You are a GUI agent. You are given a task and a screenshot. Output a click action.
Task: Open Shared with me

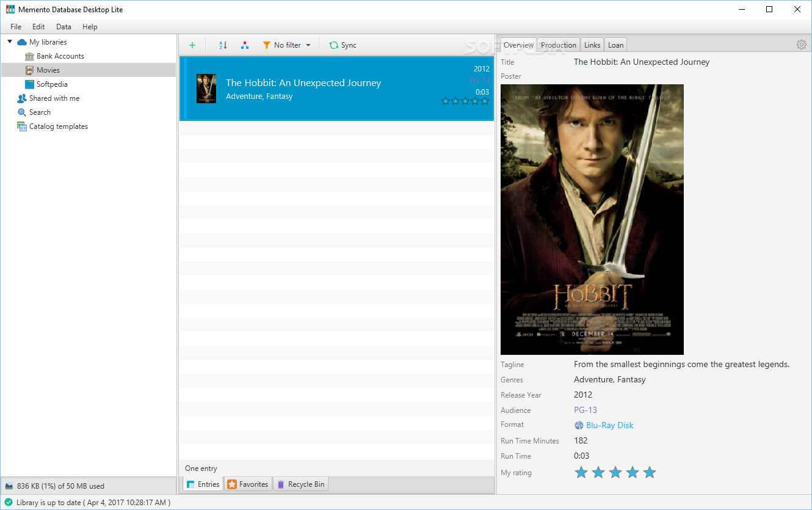[54, 98]
